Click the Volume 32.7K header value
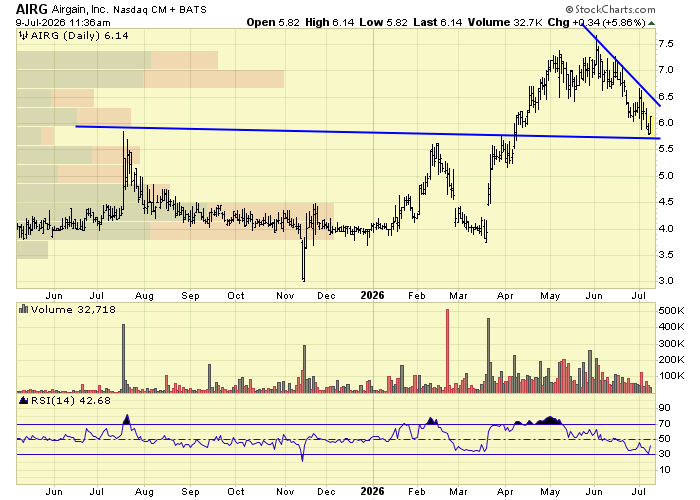The image size is (700, 500). [504, 22]
